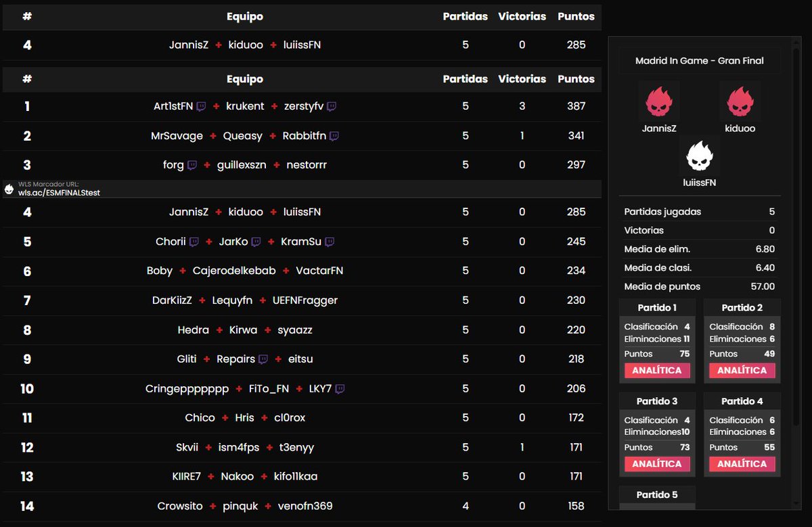This screenshot has height=527, width=812.
Task: Select player UEFNFragger in rank 7
Action: (305, 300)
